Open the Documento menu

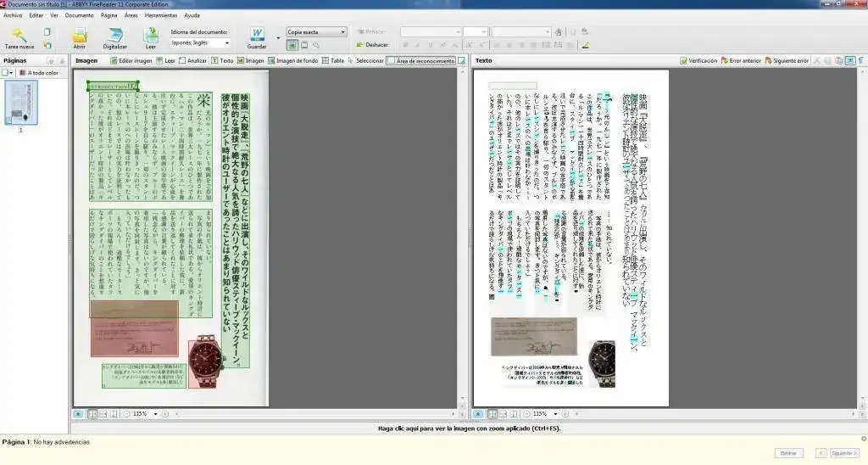(79, 15)
